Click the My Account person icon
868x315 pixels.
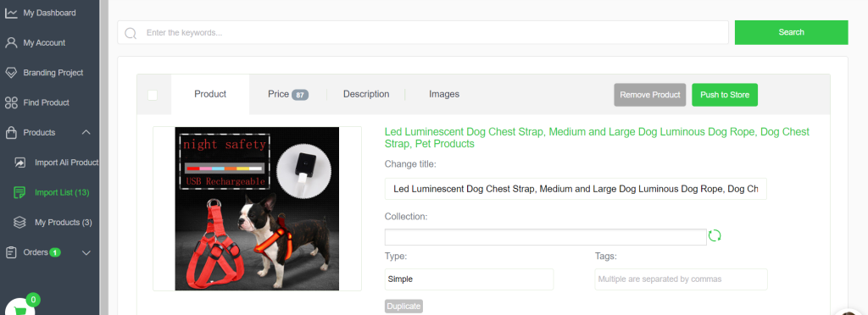click(11, 42)
